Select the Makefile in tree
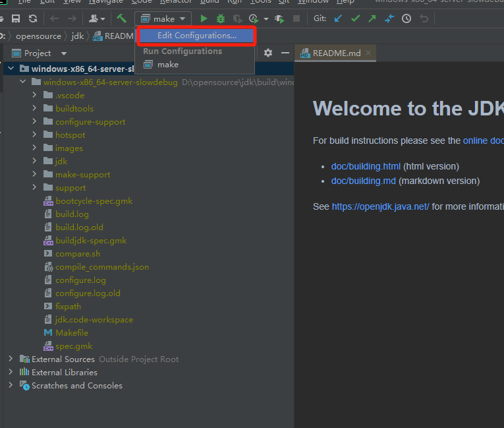 (x=72, y=333)
